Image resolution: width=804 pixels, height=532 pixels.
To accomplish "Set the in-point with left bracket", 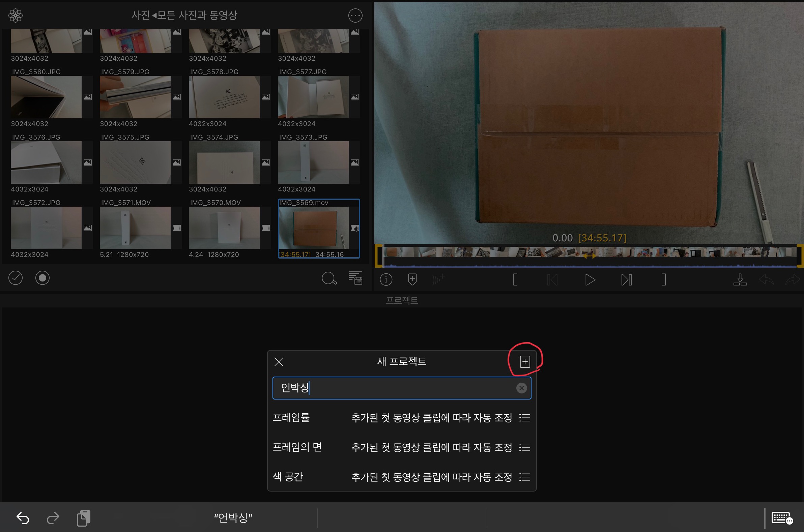I will coord(515,280).
